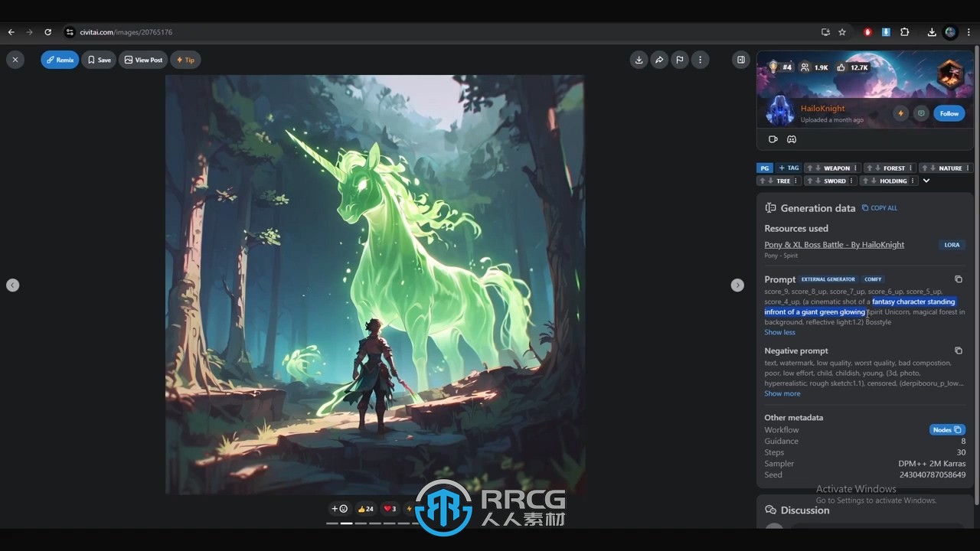Open the three-dot more options menu above the image
Image resolution: width=980 pixels, height=551 pixels.
pos(700,60)
